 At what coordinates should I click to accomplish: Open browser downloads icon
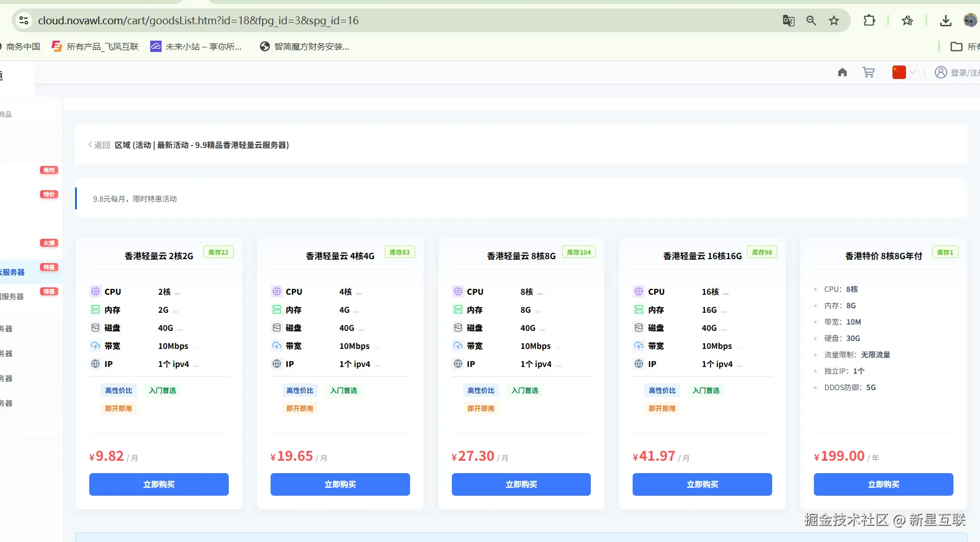click(946, 21)
